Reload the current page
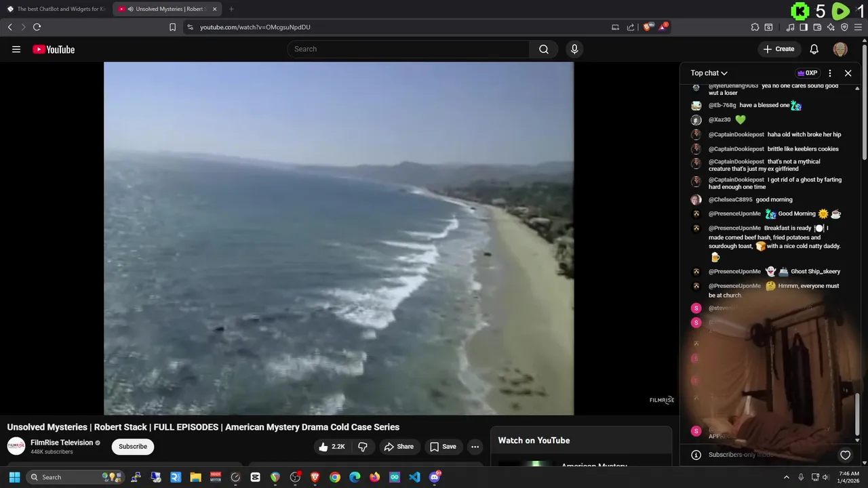 point(37,27)
